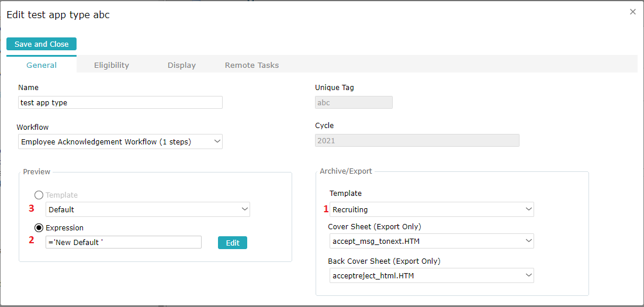Close the Edit test app type dialog
The height and width of the screenshot is (307, 644).
(632, 12)
